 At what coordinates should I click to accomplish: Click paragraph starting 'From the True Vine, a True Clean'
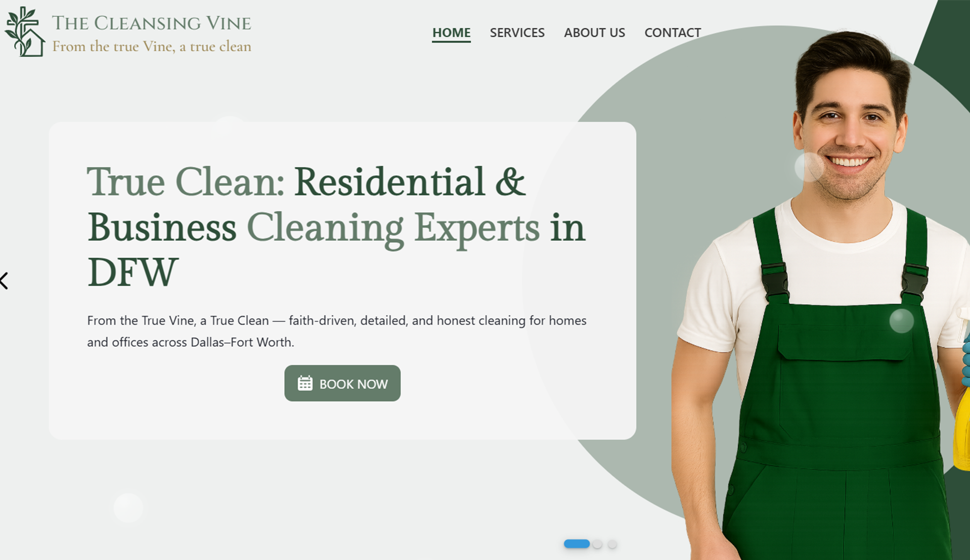pyautogui.click(x=337, y=331)
